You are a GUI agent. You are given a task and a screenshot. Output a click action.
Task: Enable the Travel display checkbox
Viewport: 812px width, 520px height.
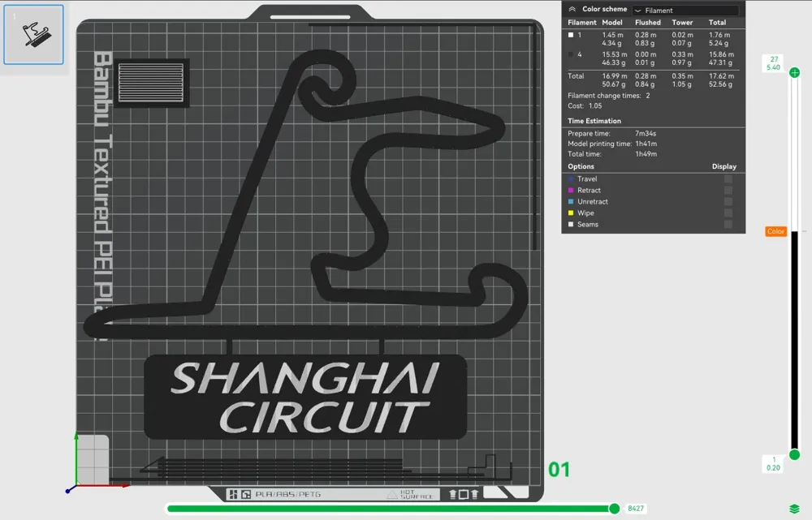pyautogui.click(x=728, y=178)
